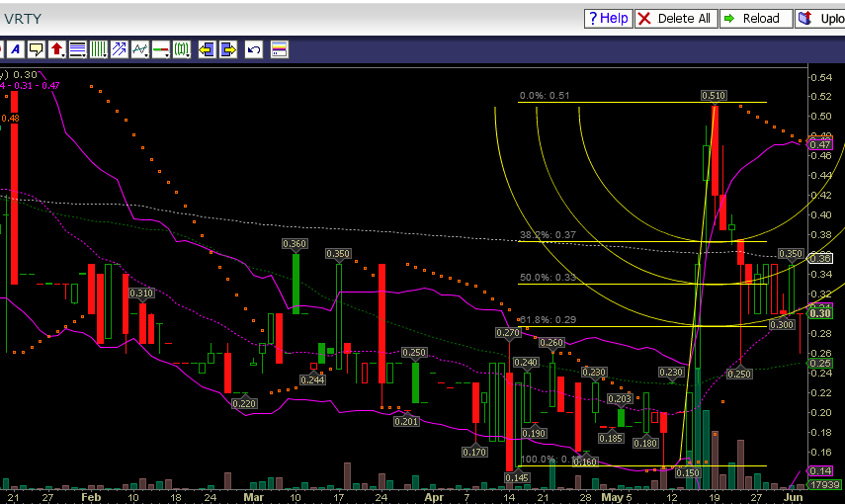
Task: Open the Help page
Action: [x=609, y=19]
